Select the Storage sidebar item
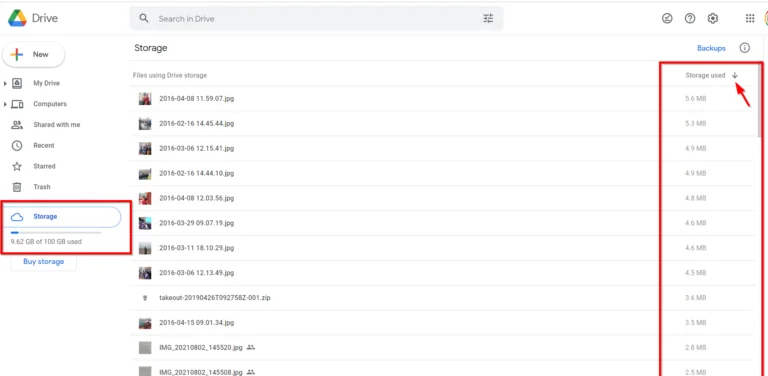Image resolution: width=768 pixels, height=376 pixels. 62,217
